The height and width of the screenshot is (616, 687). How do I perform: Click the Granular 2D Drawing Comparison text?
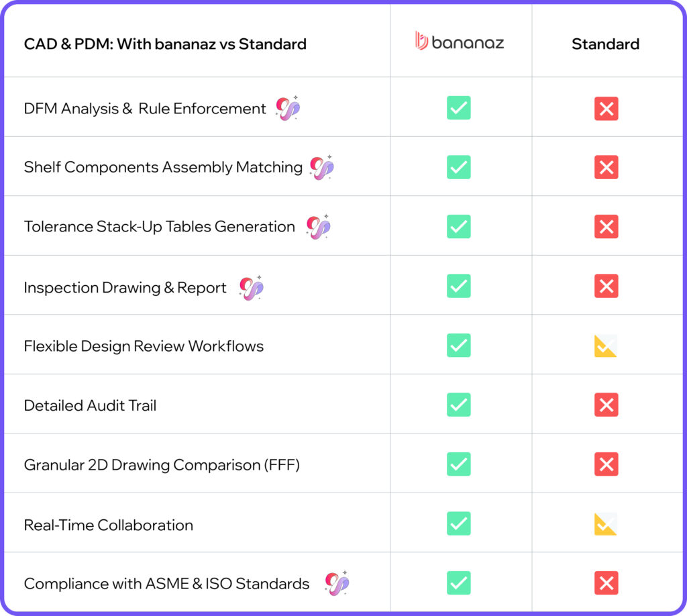coord(162,465)
